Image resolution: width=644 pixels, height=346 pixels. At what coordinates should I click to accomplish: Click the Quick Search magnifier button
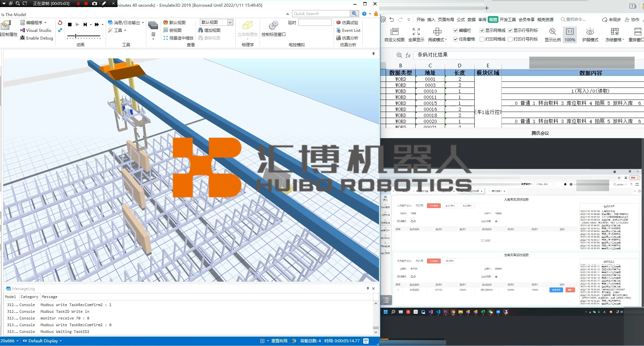[x=354, y=13]
